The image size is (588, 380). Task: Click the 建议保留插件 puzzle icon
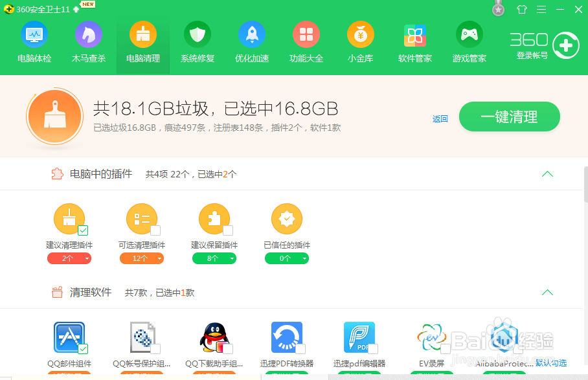tap(214, 219)
